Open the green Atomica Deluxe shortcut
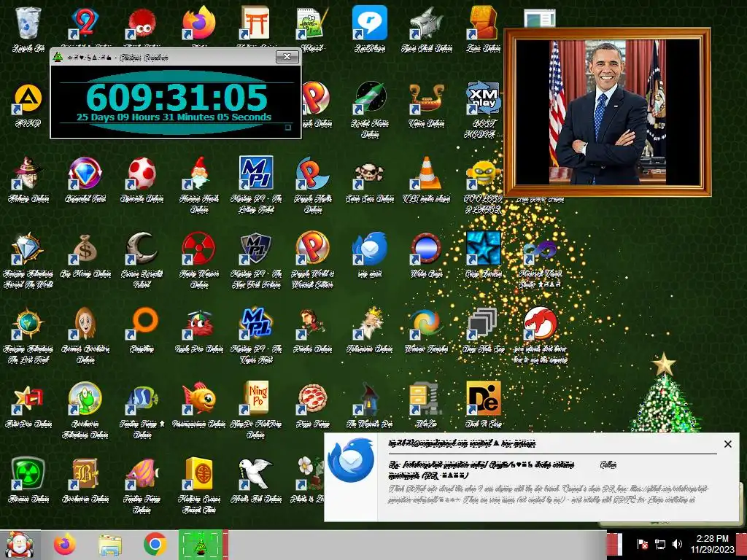747x560 pixels. [28, 474]
